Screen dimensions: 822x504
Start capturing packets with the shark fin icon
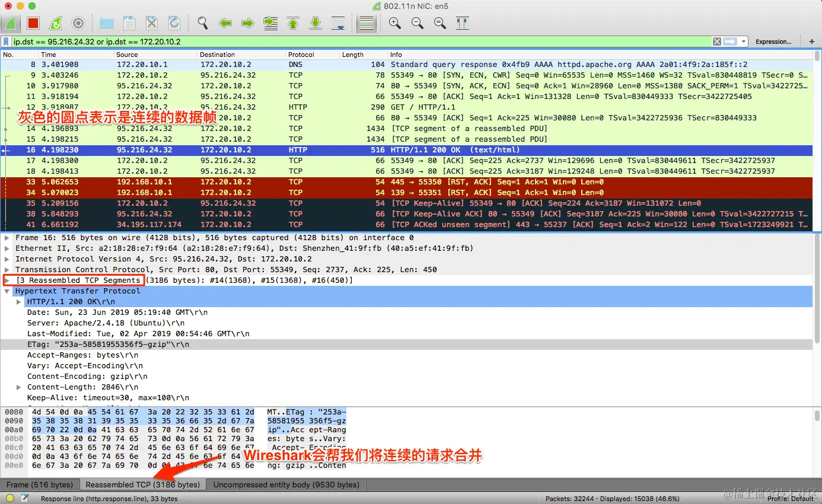[x=11, y=23]
